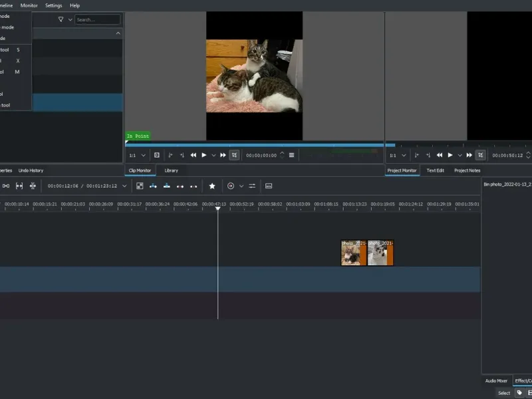Play the clip in Clip Monitor
Viewport: 532px width, 399px height.
click(x=203, y=155)
